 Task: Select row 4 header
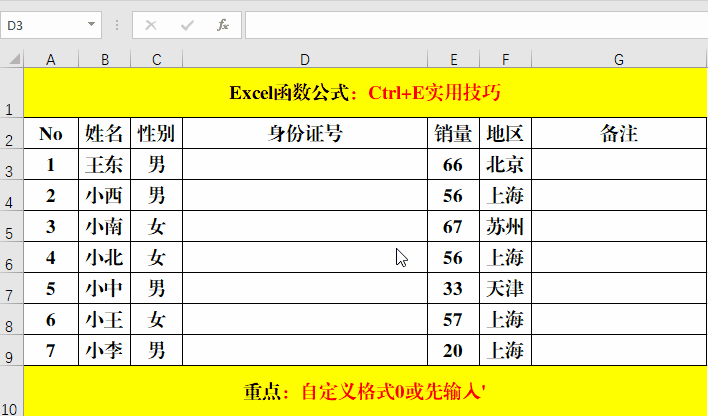click(11, 195)
